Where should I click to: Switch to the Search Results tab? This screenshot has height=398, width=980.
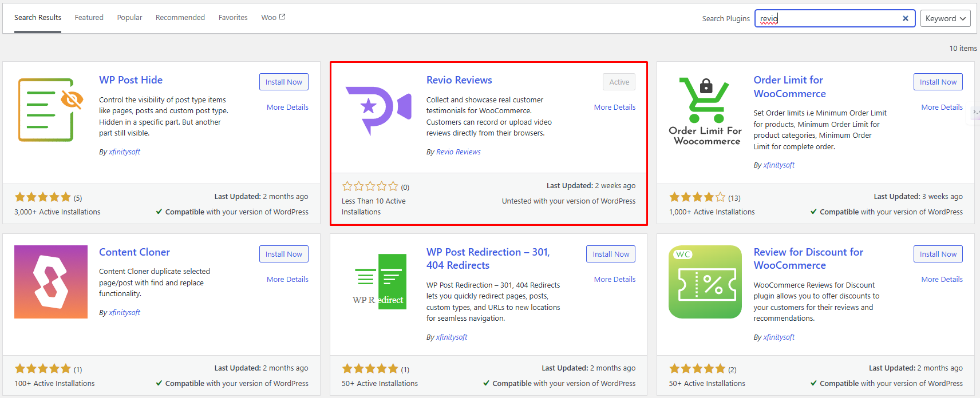[38, 18]
